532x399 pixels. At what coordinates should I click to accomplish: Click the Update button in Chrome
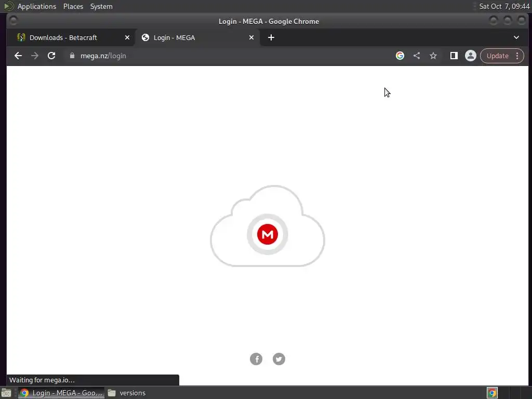click(497, 56)
